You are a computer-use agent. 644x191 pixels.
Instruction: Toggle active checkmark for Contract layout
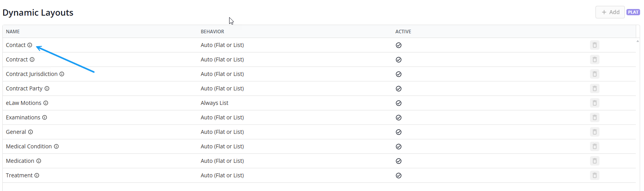click(398, 59)
